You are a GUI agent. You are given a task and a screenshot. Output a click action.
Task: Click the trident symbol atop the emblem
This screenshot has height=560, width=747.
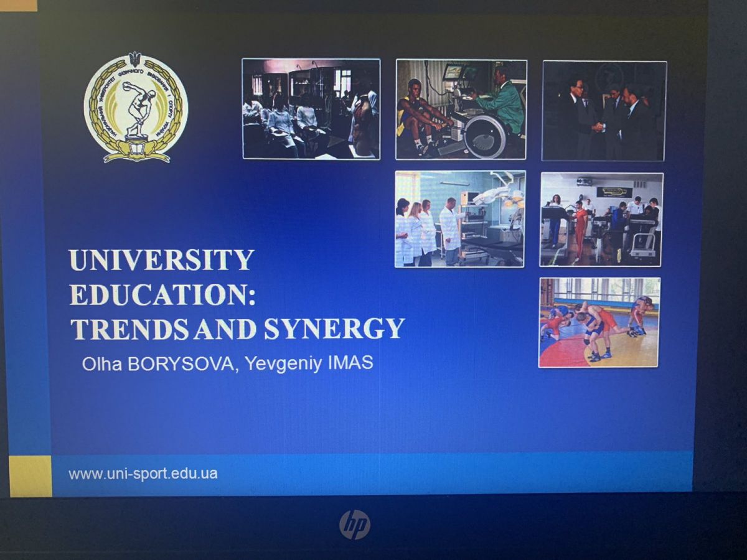135,59
